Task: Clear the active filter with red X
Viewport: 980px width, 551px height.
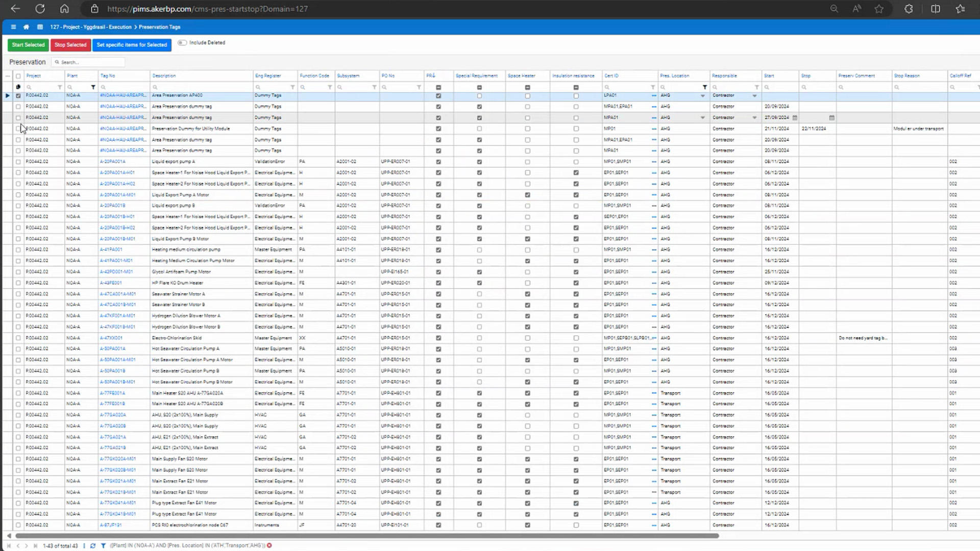Action: coord(269,545)
